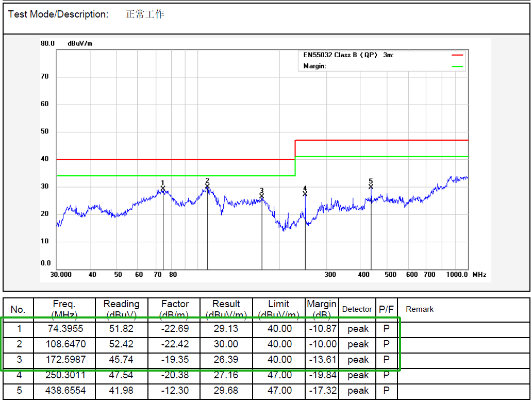Click the result value 30.00 in row 2
Screen dimensions: 532x402
226,344
